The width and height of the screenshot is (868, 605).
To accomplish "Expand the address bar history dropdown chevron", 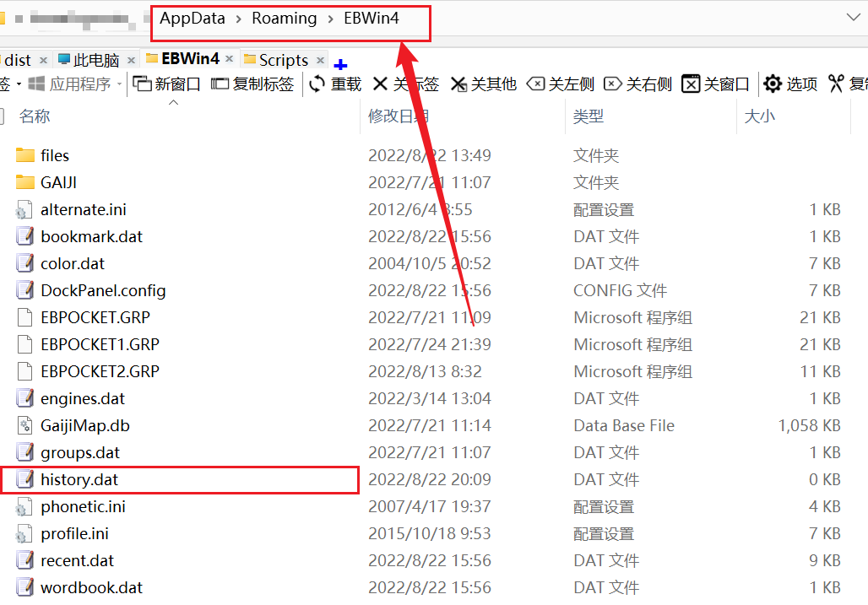I will tap(853, 17).
